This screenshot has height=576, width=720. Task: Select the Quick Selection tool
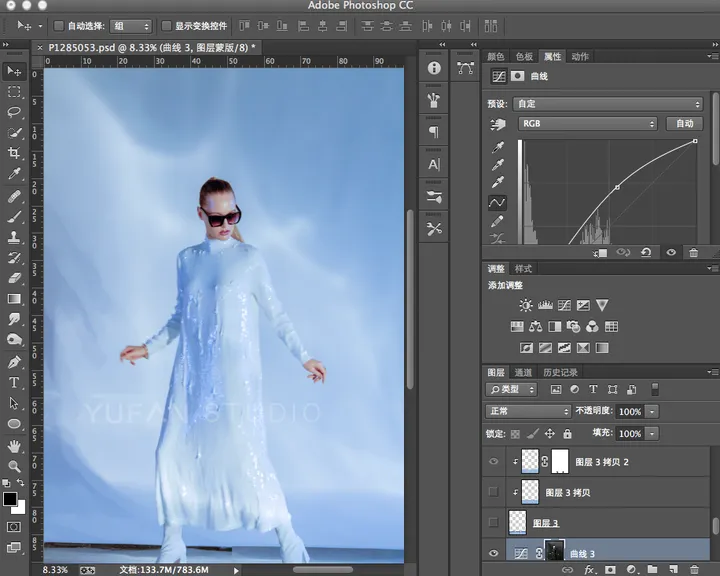click(14, 133)
